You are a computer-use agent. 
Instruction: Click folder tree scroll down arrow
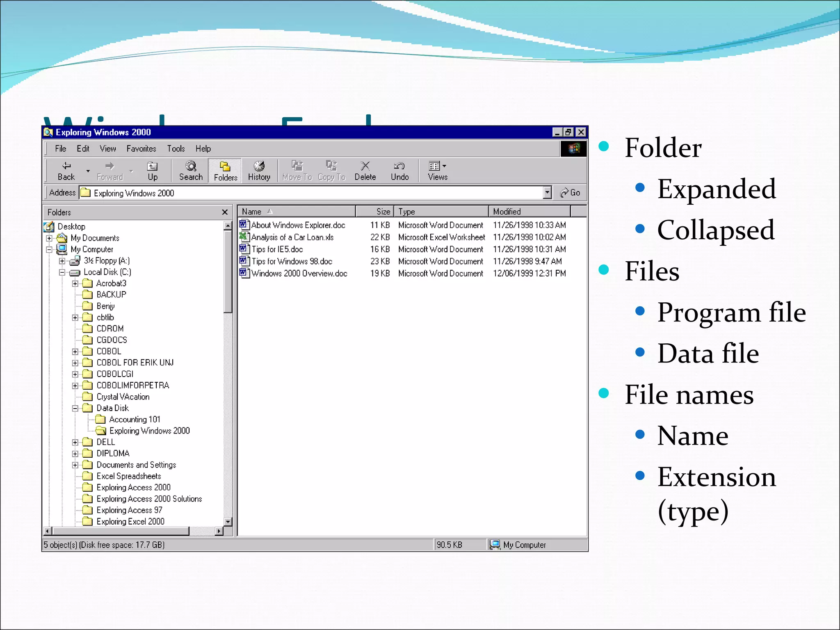(228, 522)
